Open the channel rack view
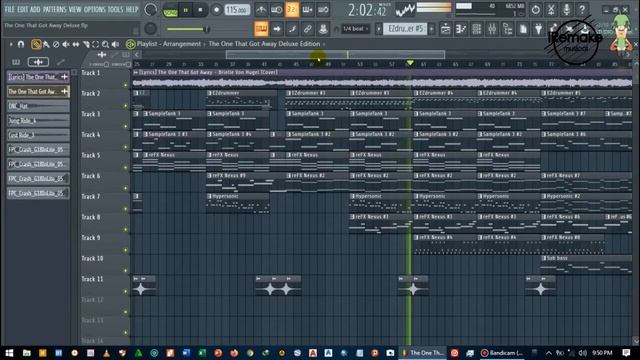 coord(476,29)
